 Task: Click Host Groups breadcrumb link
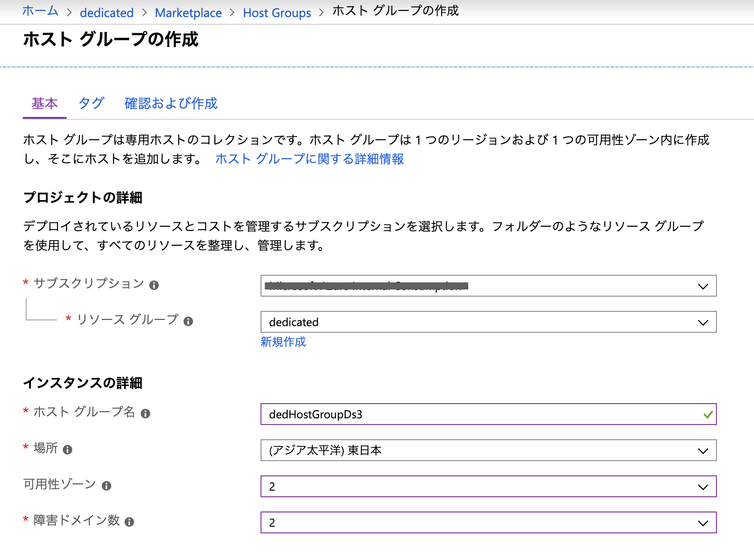277,13
